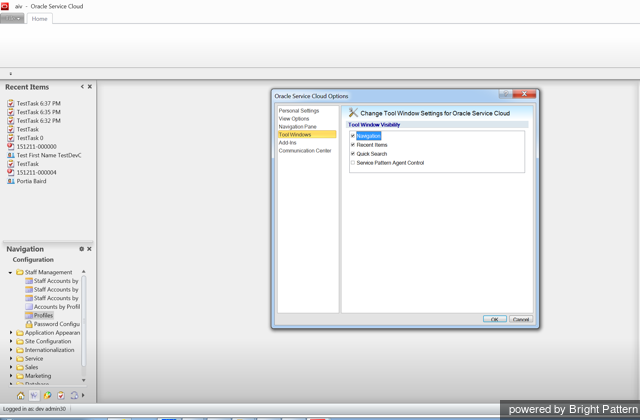Open Test First Name TestDevC contact
The height and width of the screenshot is (420, 640).
(x=44, y=155)
